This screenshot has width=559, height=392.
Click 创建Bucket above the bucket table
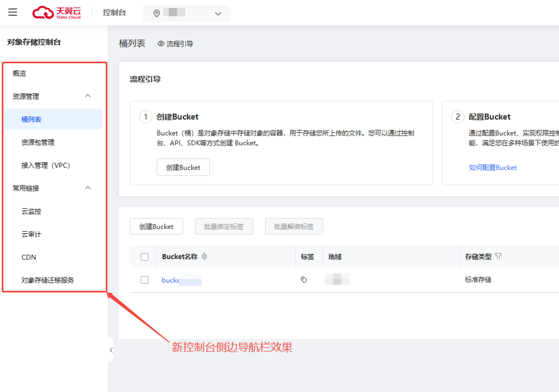156,226
